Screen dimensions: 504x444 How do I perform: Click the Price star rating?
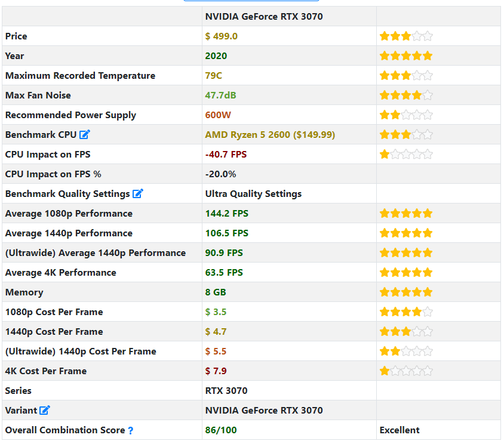click(x=406, y=36)
